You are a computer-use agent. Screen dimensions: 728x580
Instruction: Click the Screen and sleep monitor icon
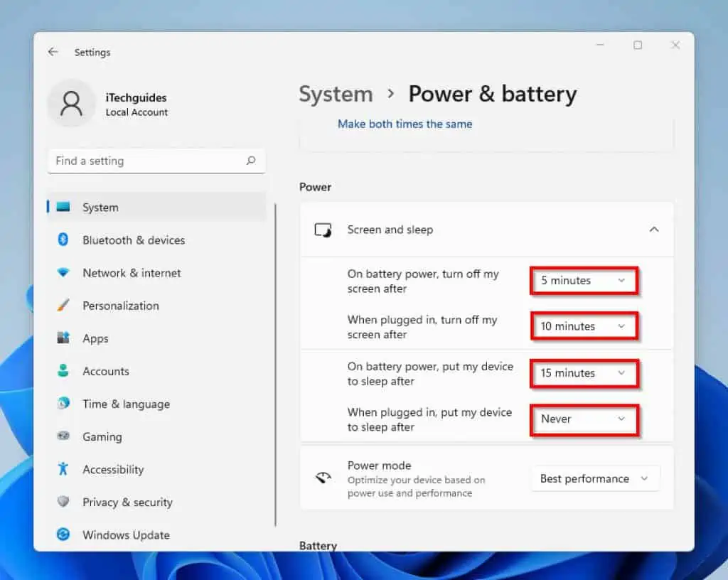click(323, 230)
